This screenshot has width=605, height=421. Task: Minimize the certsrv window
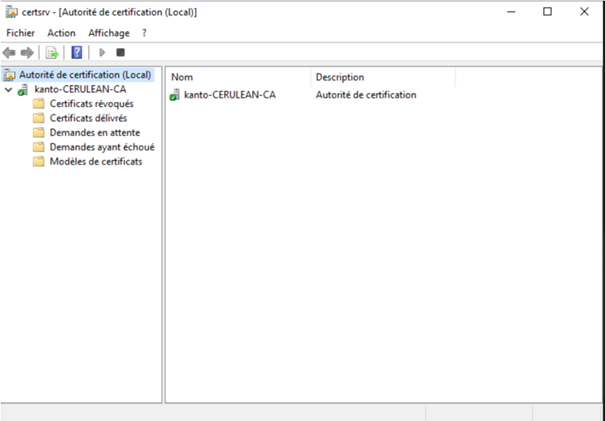511,12
